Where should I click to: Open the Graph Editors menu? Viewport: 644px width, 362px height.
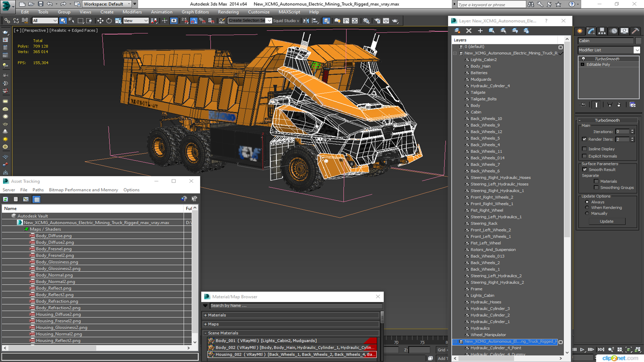coord(195,12)
